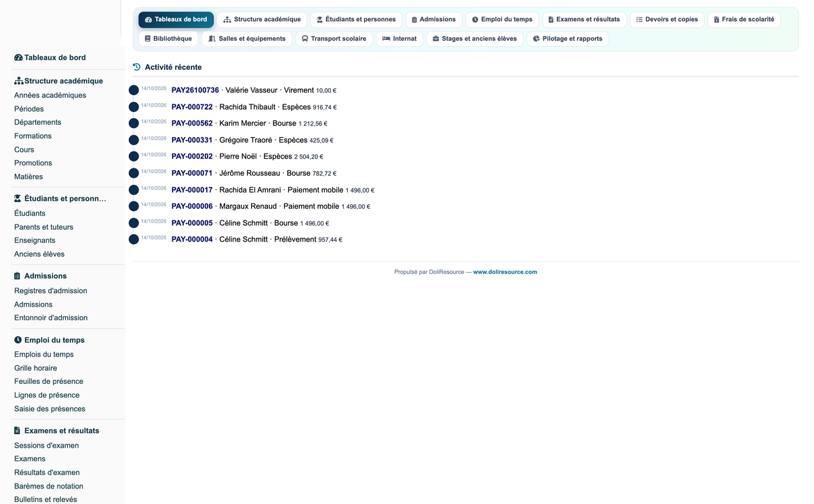Open payment PAY-000005 link
Viewport: 814px width, 504px height.
click(192, 223)
